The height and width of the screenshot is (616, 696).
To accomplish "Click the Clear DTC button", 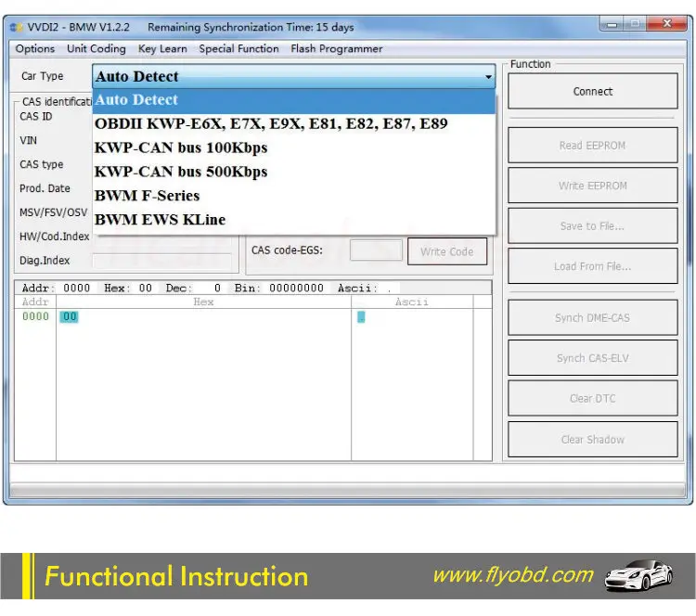I will coord(593,399).
